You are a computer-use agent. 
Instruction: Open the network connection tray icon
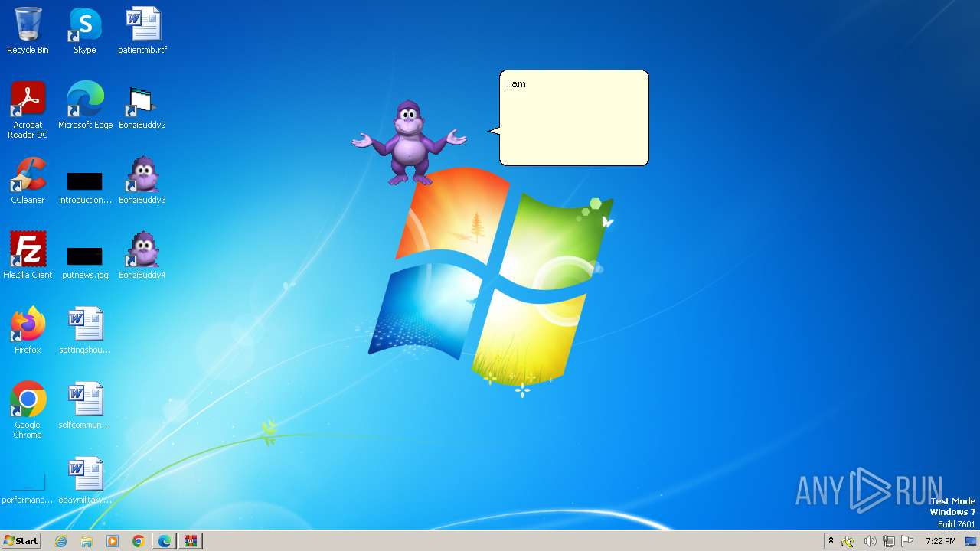tap(889, 542)
